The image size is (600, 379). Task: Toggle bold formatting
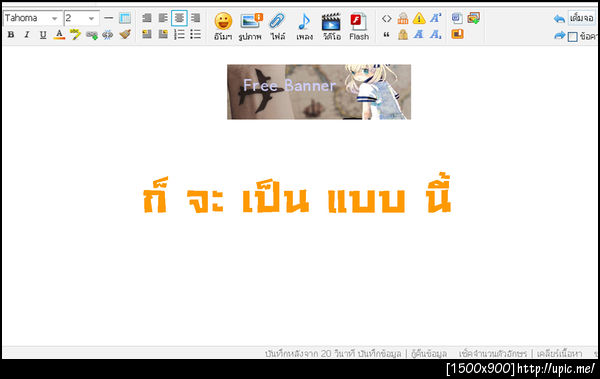(x=11, y=35)
